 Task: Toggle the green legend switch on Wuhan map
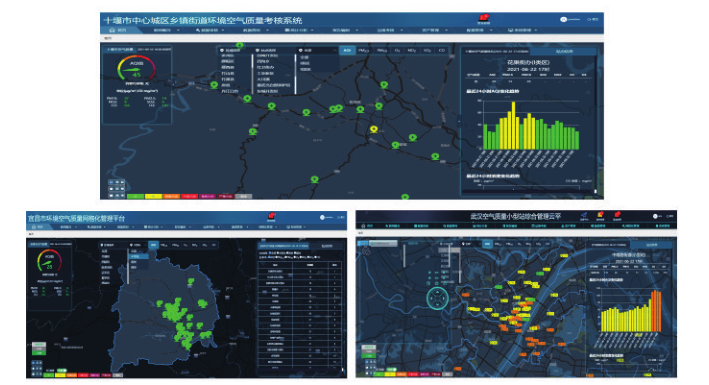pos(392,370)
